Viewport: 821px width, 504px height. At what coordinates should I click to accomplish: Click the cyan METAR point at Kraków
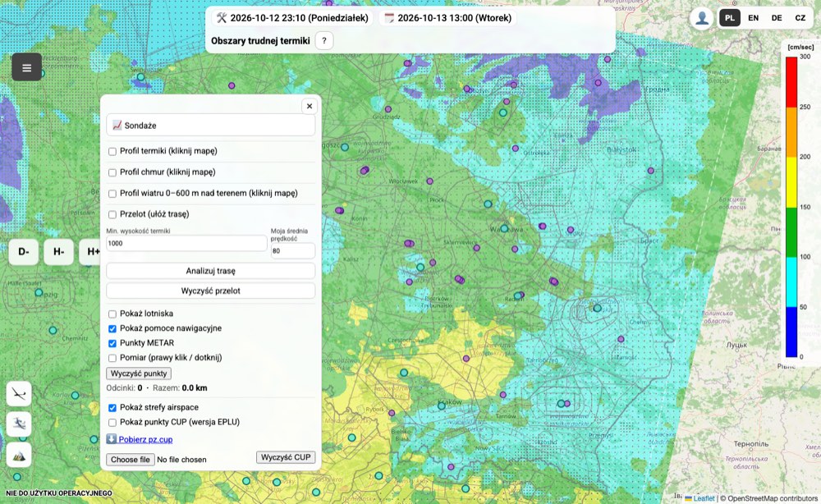pos(442,405)
